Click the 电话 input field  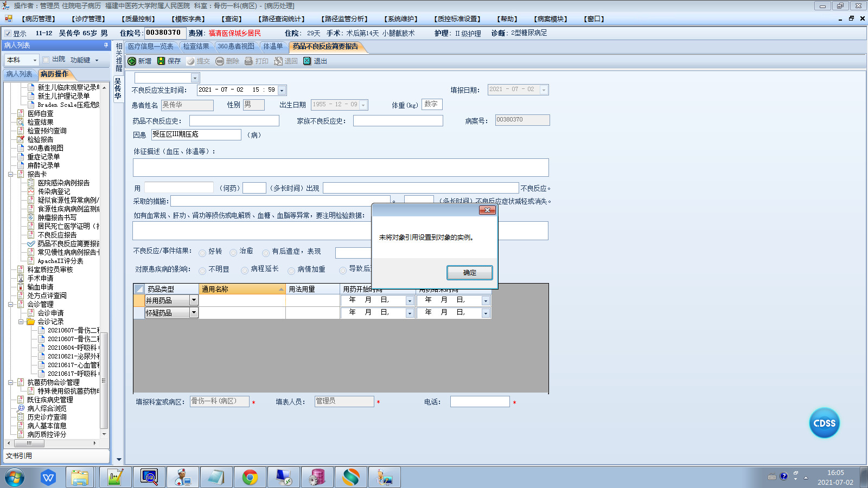coord(480,401)
